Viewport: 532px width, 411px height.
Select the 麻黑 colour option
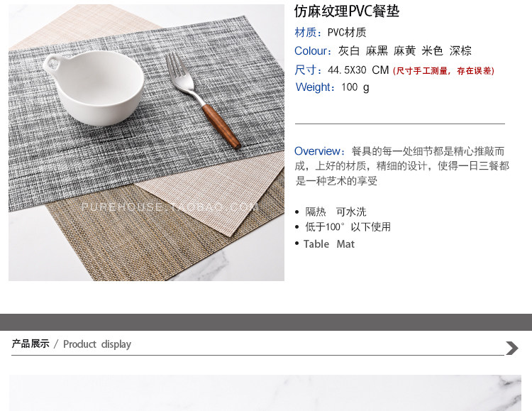tap(377, 51)
